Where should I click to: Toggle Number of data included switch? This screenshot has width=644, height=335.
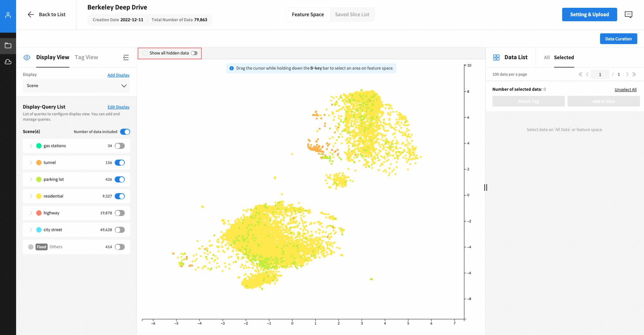125,132
